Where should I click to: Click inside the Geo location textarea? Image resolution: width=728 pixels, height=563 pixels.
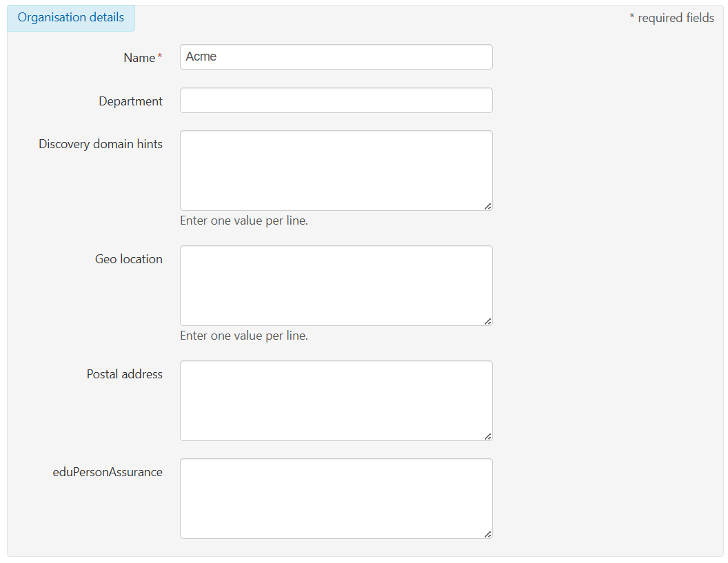click(336, 285)
